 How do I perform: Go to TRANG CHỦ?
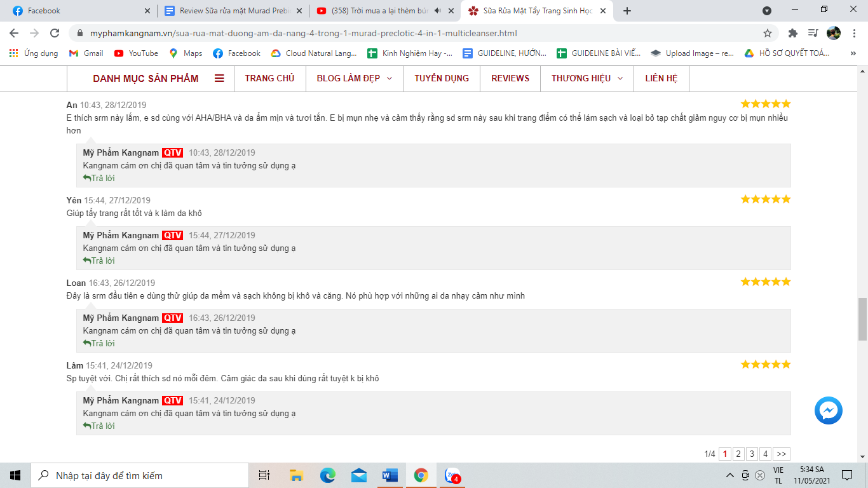pos(269,79)
